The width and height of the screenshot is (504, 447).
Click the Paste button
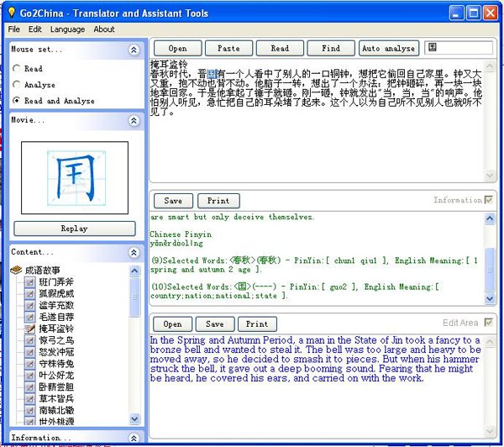point(228,49)
